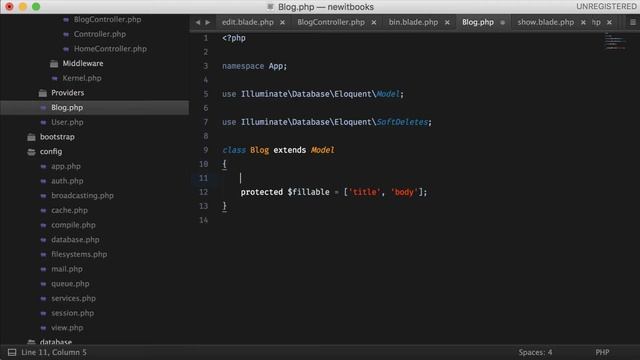Expand the Middleware folder
This screenshot has height=360, width=640.
click(83, 64)
